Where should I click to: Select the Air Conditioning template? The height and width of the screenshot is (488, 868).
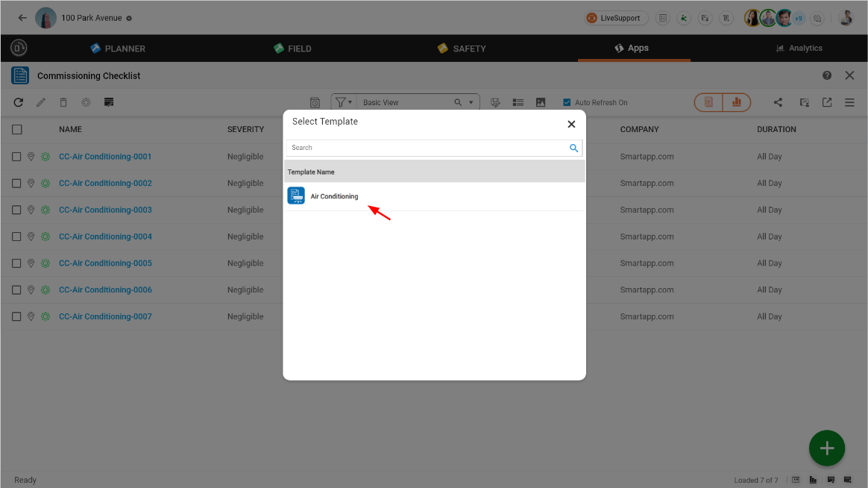click(435, 196)
